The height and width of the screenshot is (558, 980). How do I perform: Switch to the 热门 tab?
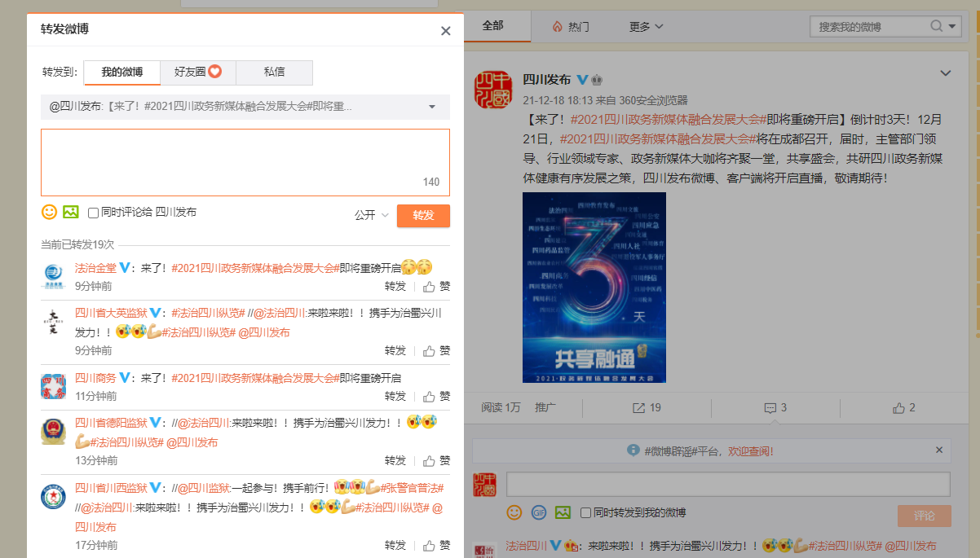point(570,27)
